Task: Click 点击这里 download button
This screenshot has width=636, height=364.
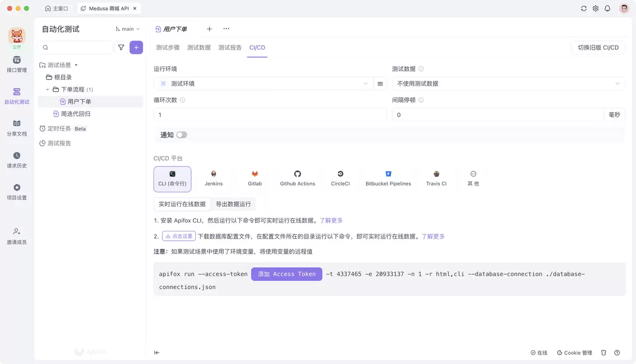Action: (x=179, y=236)
